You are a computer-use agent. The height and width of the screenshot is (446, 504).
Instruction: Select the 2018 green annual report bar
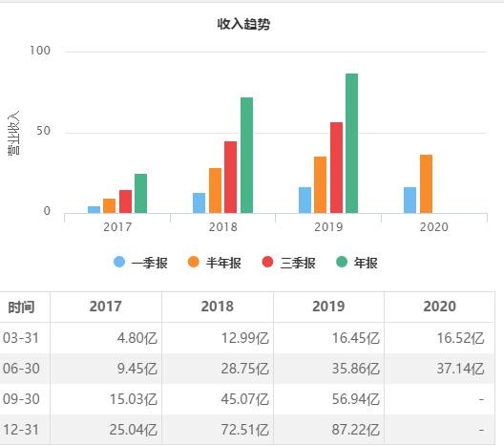pyautogui.click(x=246, y=156)
